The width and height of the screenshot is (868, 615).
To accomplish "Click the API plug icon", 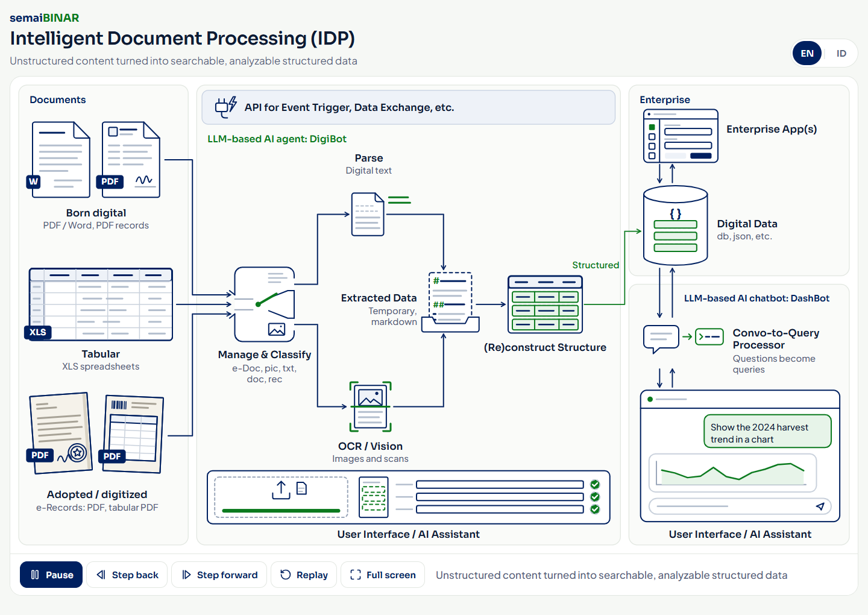I will [226, 107].
